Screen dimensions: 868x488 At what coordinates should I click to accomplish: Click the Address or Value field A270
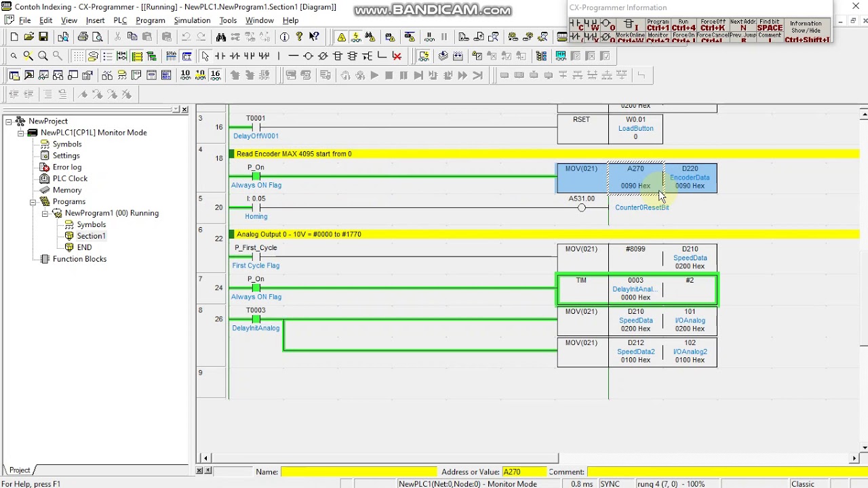[x=524, y=472]
